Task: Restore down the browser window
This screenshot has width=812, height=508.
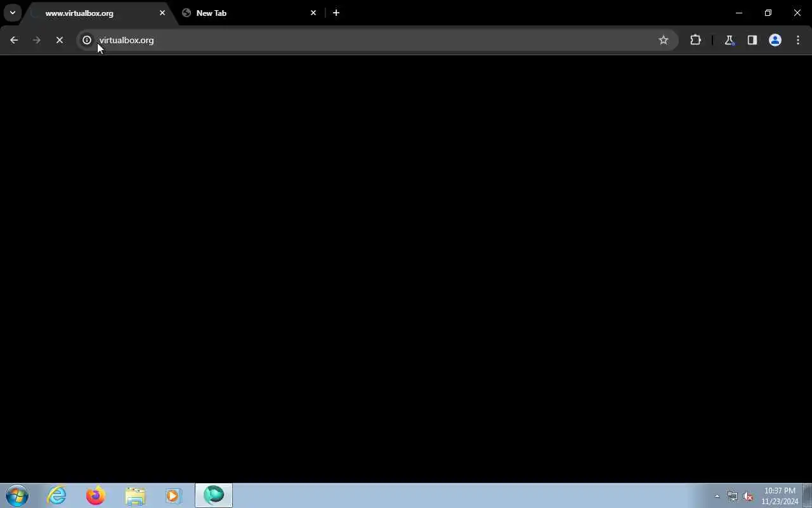Action: coord(768,13)
